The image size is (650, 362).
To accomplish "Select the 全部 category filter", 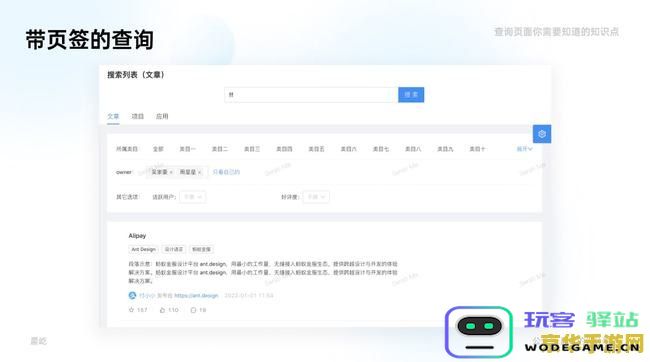I will 158,149.
